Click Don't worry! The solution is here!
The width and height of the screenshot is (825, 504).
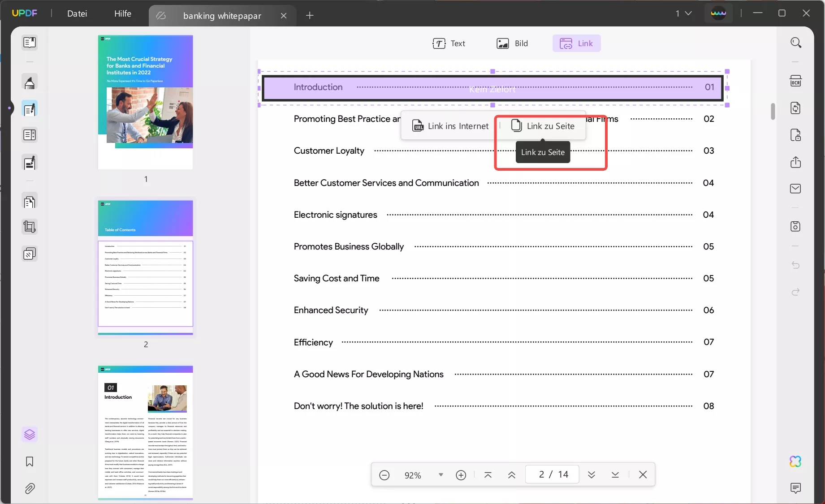click(359, 406)
